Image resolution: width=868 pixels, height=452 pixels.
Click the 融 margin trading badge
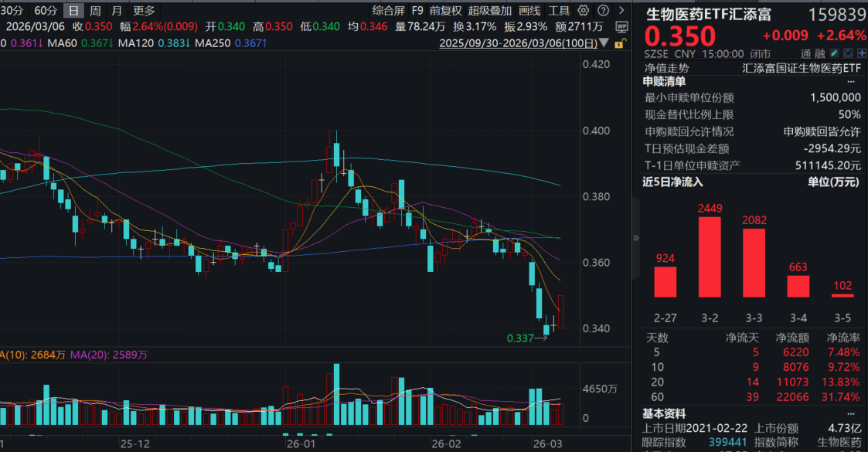click(x=820, y=53)
